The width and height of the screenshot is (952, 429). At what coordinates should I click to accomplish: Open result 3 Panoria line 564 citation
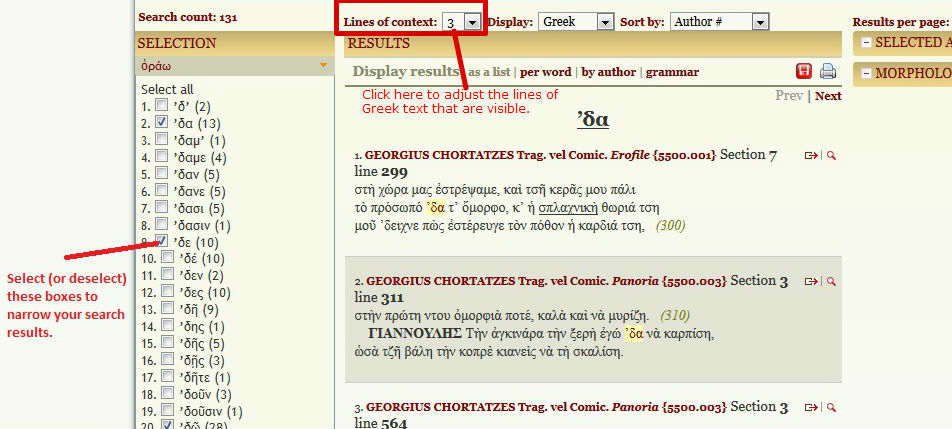coord(546,407)
